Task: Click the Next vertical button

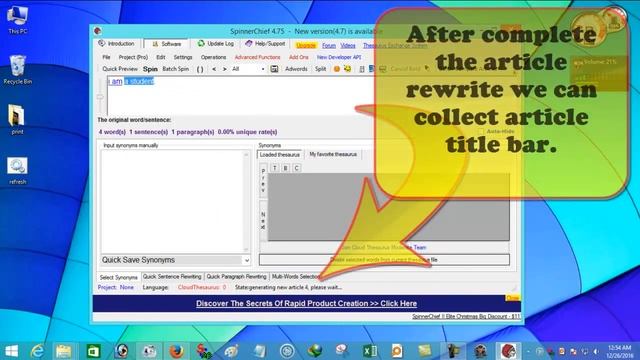Action: 263,220
